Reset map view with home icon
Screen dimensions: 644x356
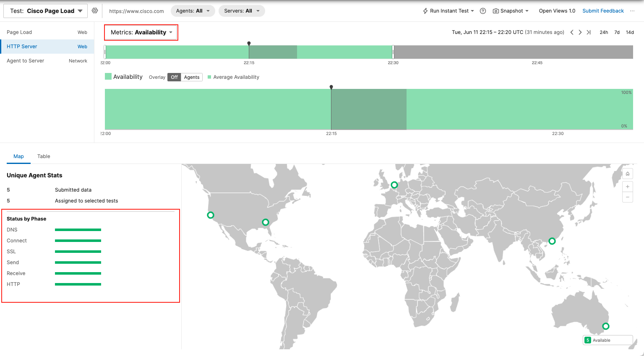(628, 174)
